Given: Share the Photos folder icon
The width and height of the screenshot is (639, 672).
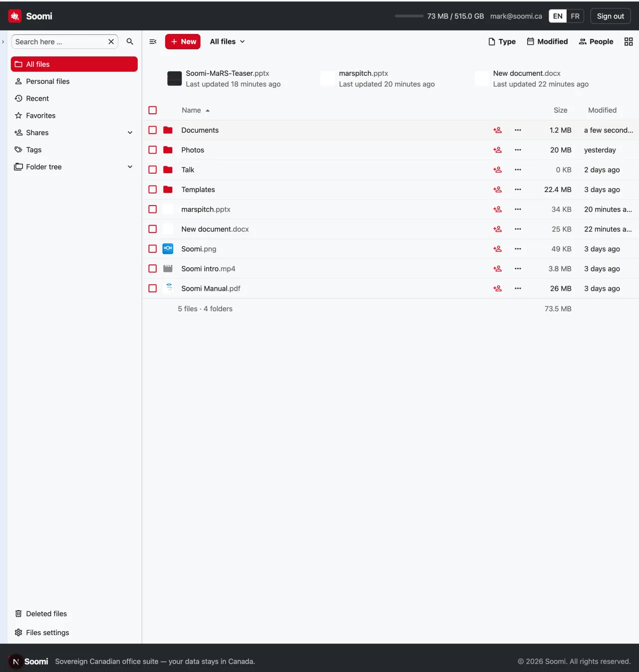Looking at the screenshot, I should [497, 150].
